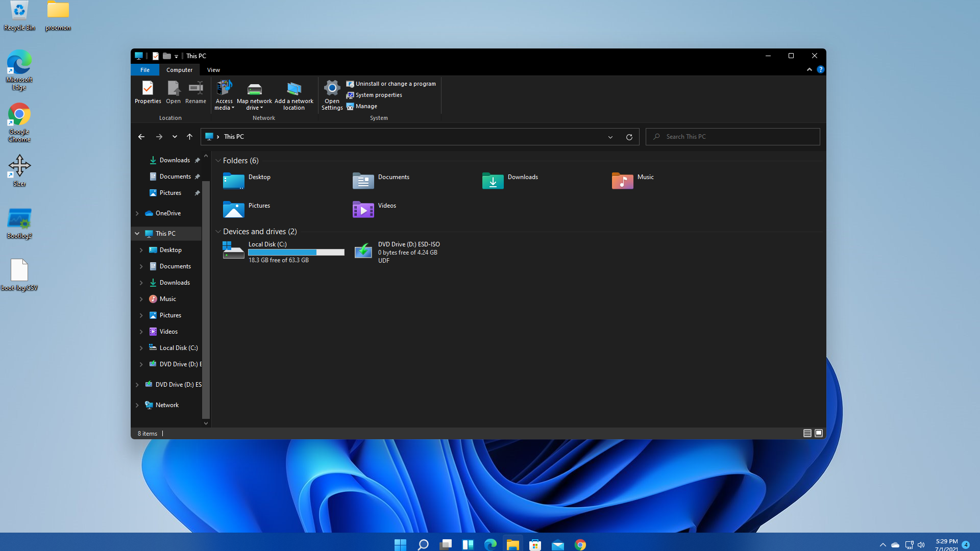This screenshot has width=980, height=551.
Task: Click Uninstall or change a program
Action: tap(391, 84)
